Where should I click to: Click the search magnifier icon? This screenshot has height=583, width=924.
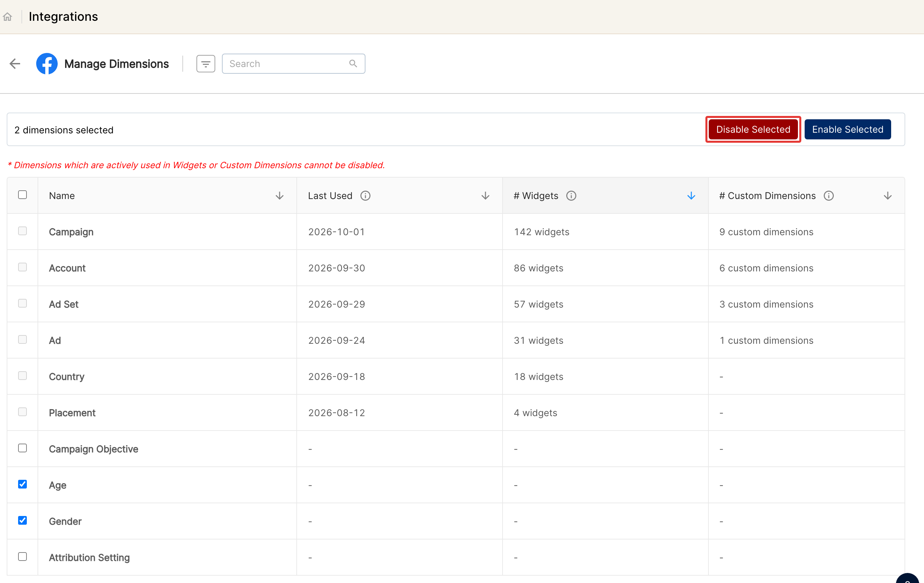pyautogui.click(x=353, y=64)
